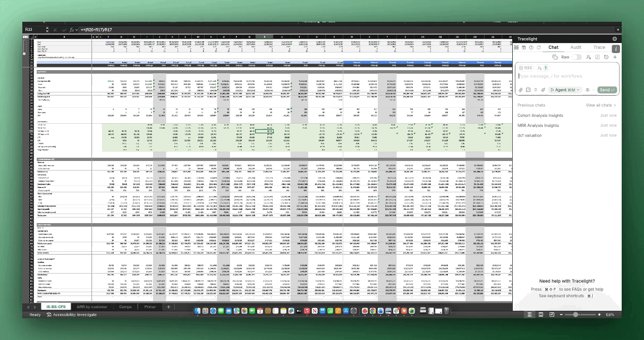Start a new chat with plus icon
The width and height of the screenshot is (644, 340).
tap(615, 57)
